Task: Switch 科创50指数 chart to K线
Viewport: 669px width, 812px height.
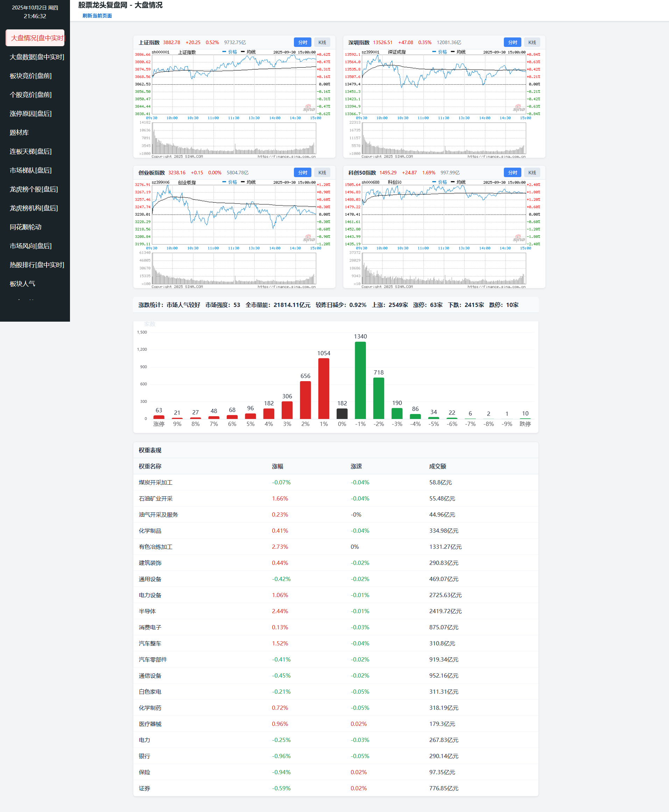Action: (532, 173)
